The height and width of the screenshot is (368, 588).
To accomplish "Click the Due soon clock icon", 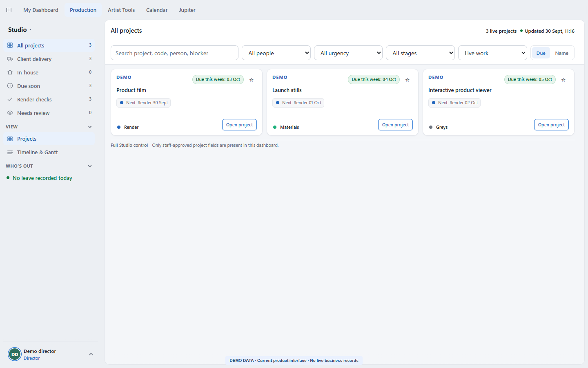I will click(x=10, y=86).
